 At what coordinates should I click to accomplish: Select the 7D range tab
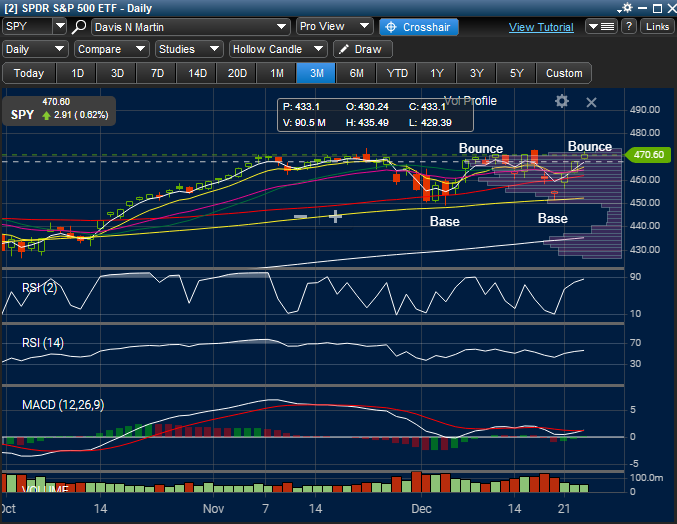pos(157,73)
